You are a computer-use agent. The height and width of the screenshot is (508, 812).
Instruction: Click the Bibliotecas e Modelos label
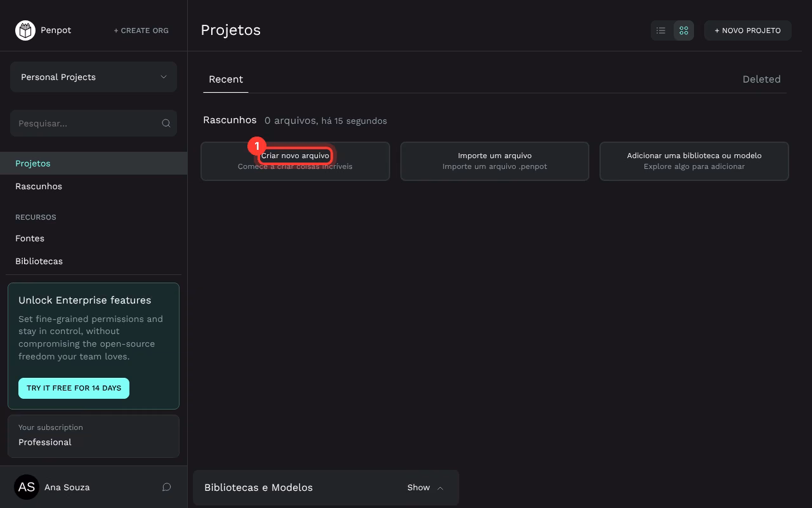point(258,488)
